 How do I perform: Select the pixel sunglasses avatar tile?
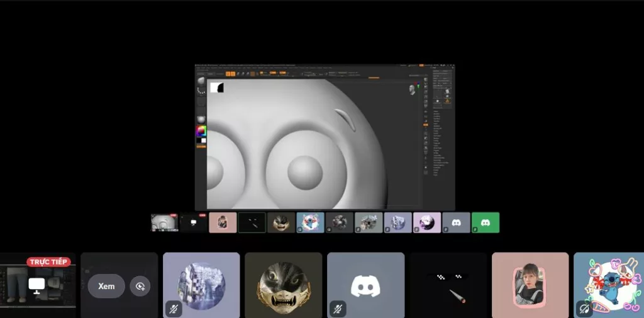448,285
